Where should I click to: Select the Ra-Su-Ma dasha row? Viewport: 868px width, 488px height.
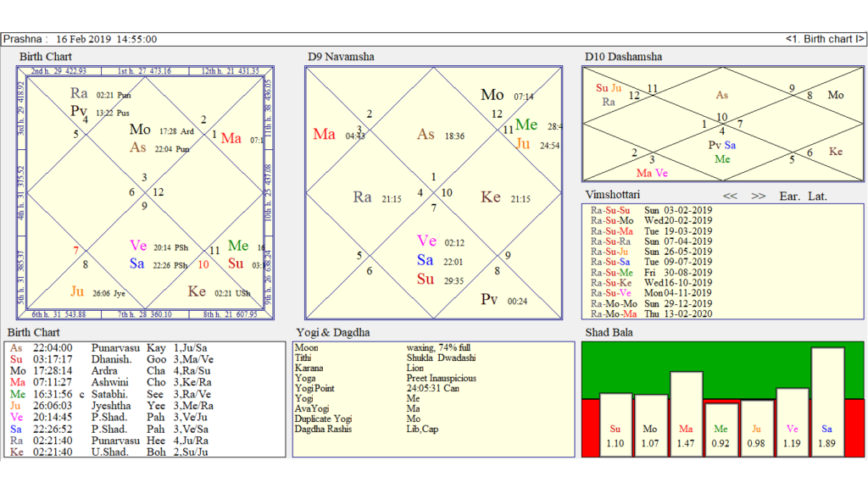tap(651, 230)
